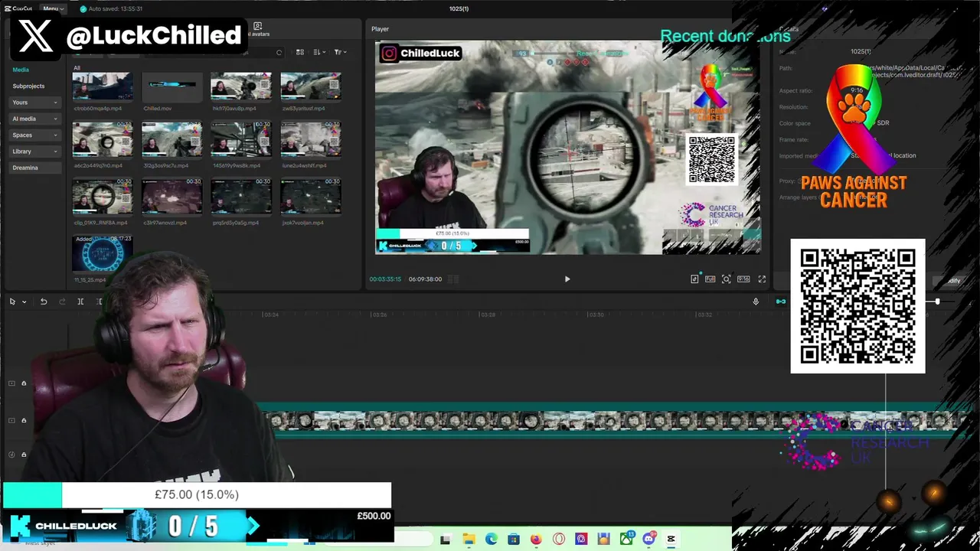Open the cursor tool dropdown arrow

(x=24, y=302)
